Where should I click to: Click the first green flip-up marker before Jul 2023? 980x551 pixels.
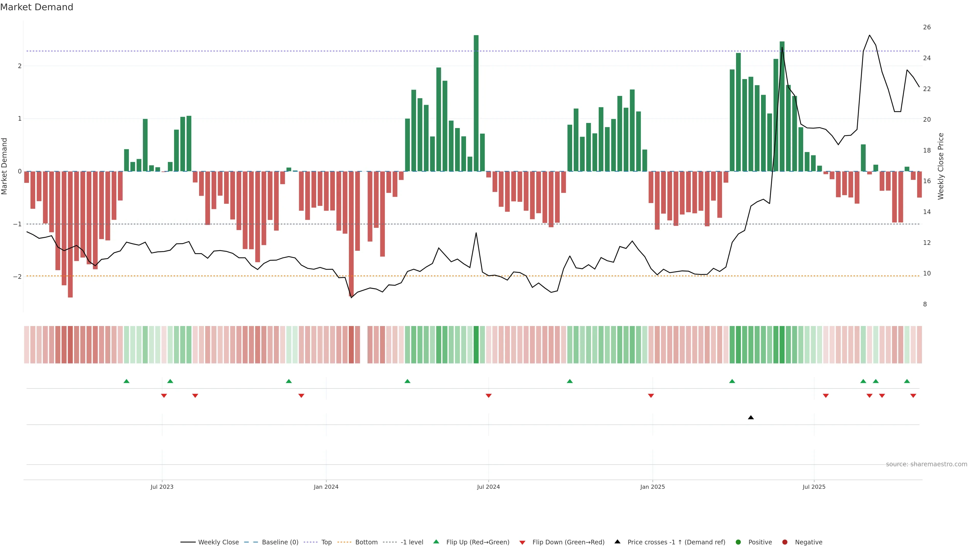[127, 381]
